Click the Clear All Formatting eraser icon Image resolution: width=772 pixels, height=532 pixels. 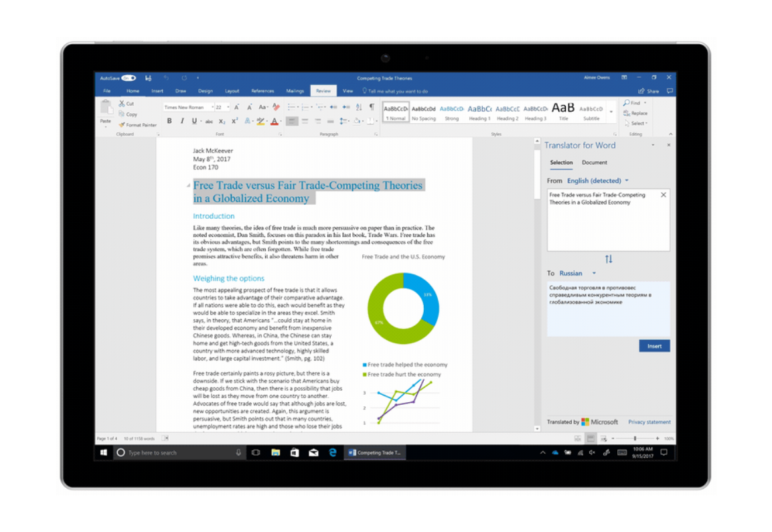coord(276,107)
